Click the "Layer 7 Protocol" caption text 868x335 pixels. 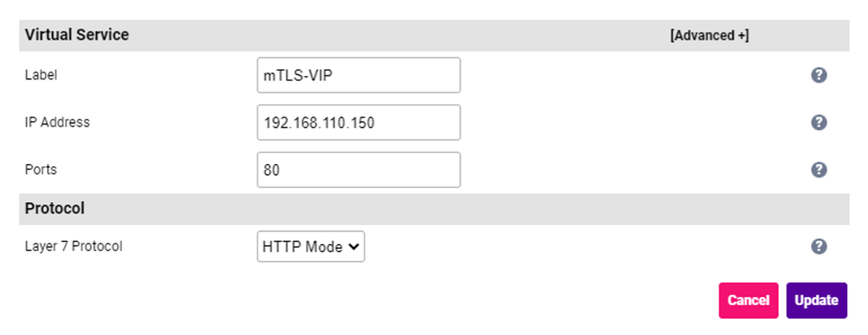point(74,247)
